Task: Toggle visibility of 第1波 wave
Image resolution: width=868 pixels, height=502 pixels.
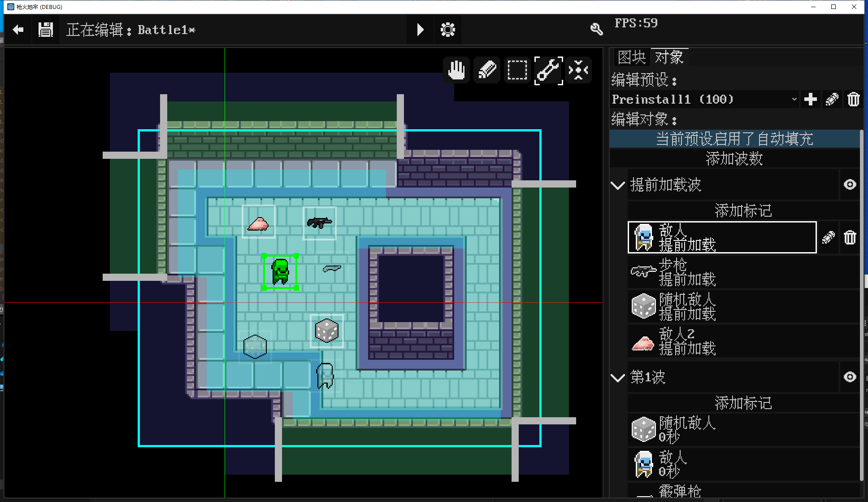Action: 850,377
